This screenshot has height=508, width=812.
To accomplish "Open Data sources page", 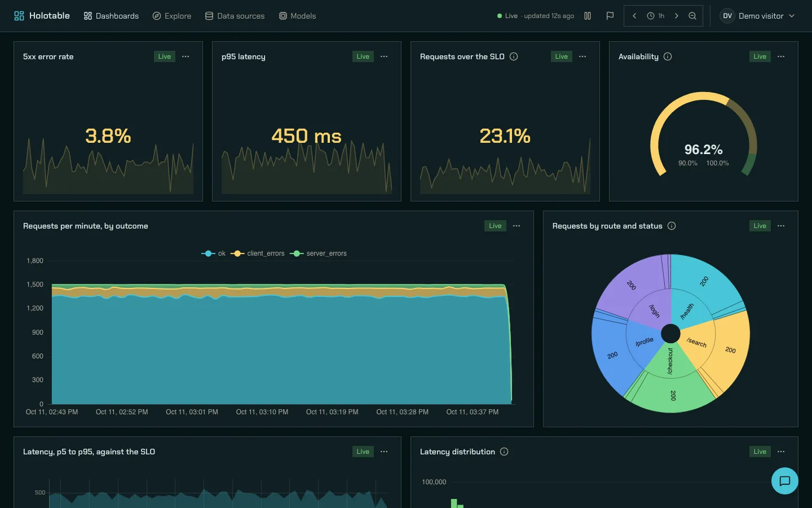I will pyautogui.click(x=235, y=16).
